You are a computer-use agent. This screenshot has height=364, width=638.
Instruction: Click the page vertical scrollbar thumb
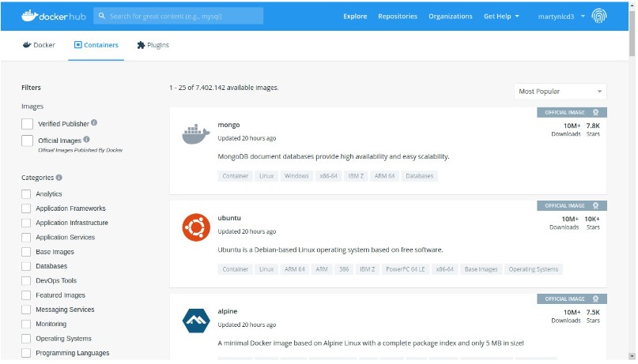pos(632,33)
